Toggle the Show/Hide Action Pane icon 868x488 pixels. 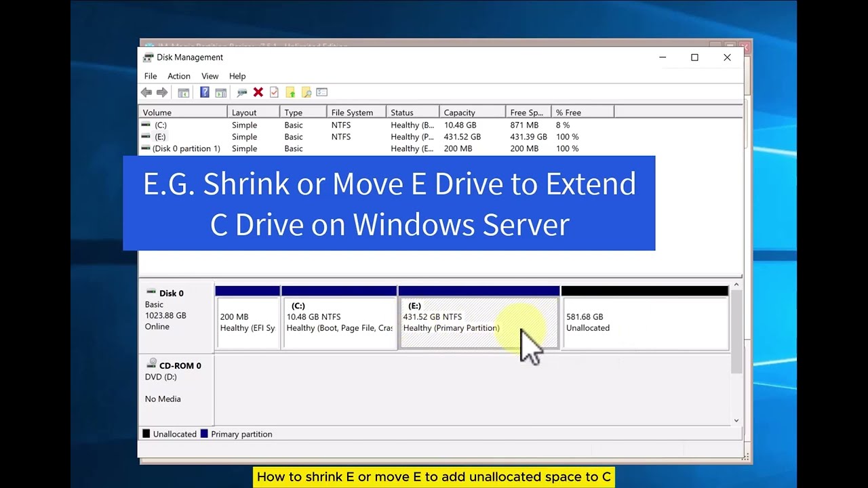(220, 92)
